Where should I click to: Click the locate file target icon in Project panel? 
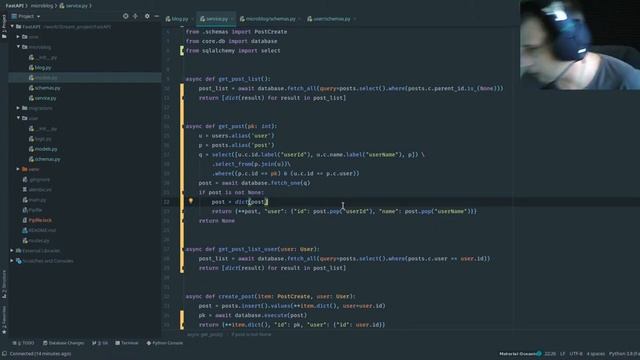[x=125, y=16]
